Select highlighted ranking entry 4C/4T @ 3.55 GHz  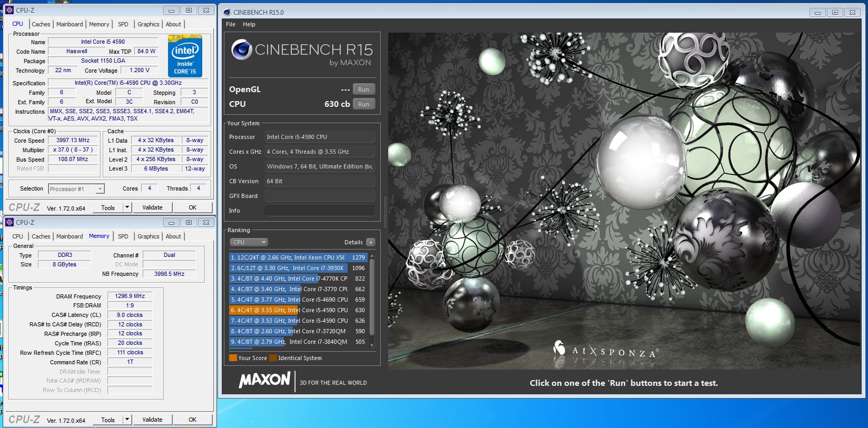(x=298, y=310)
